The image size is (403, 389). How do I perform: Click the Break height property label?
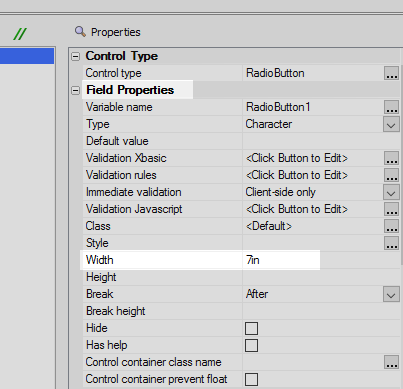tap(116, 311)
